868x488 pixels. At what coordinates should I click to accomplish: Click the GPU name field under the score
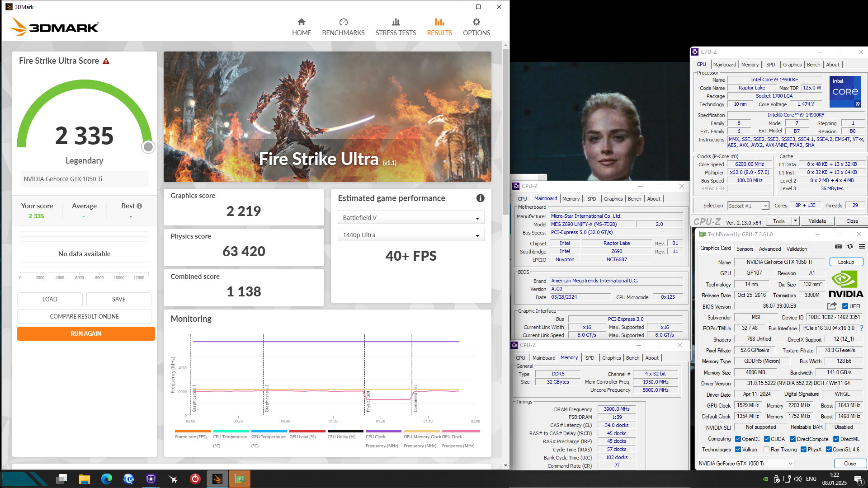(x=84, y=179)
